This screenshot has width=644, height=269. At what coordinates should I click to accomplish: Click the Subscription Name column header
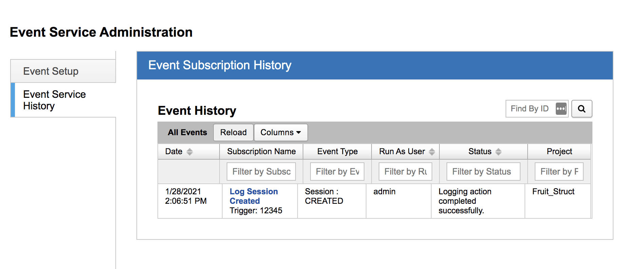point(261,151)
